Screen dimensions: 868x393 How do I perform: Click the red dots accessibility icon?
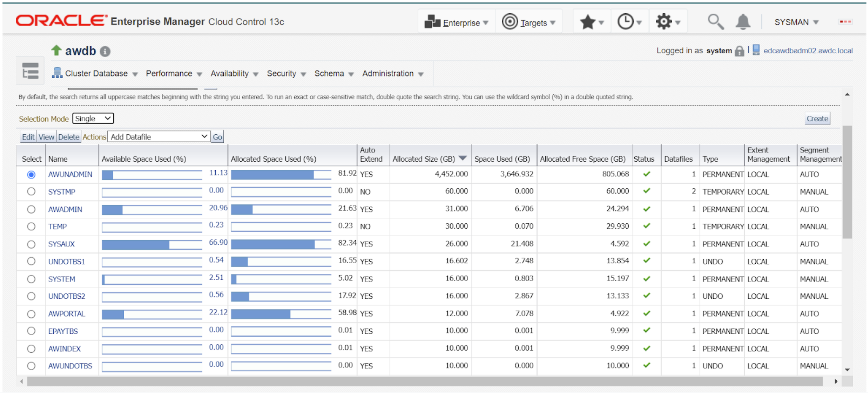pyautogui.click(x=845, y=22)
